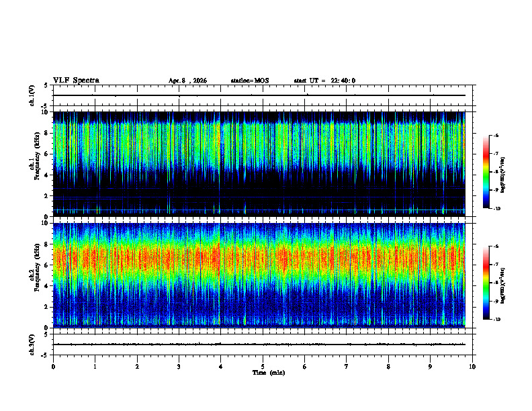The image size is (532, 411).
Task: Click the ch.2 frequency axis tick "6"
Action: 46,265
